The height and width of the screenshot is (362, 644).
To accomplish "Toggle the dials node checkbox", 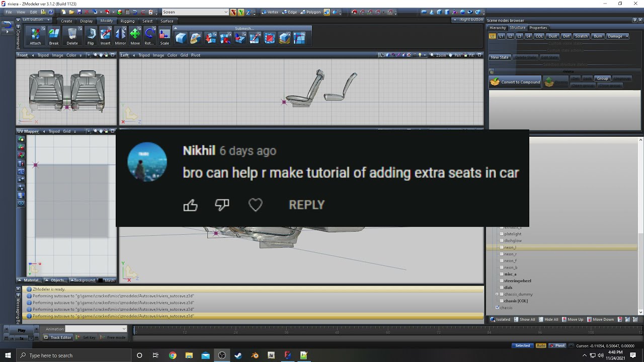I will pos(502,288).
